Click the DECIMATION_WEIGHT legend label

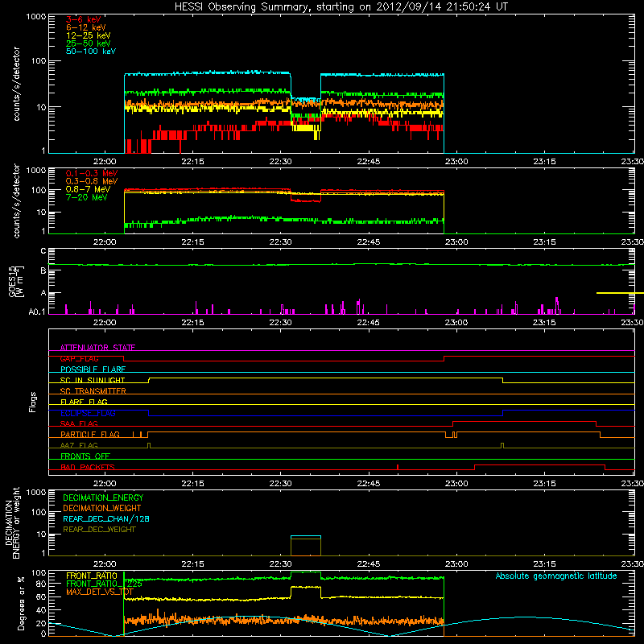point(102,508)
